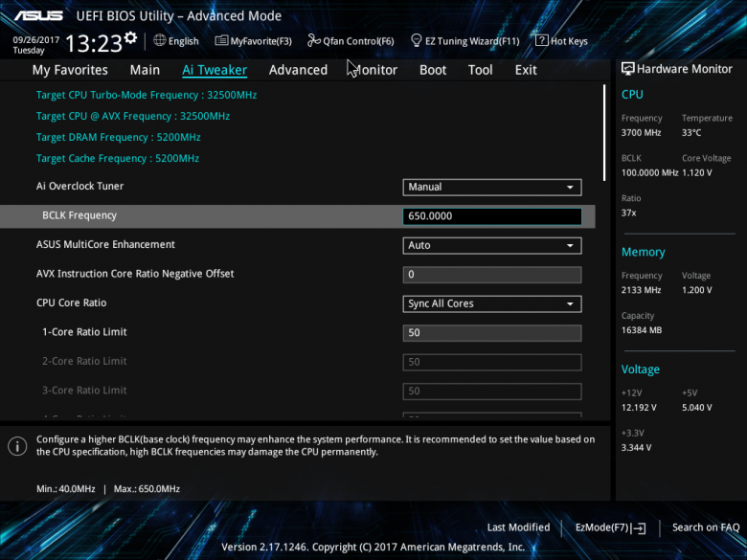The height and width of the screenshot is (560, 747).
Task: Select the 1-Core Ratio Limit label
Action: [x=84, y=332]
